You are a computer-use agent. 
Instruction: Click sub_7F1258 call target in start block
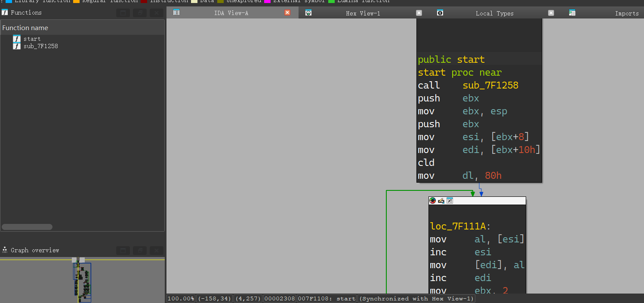coord(490,86)
